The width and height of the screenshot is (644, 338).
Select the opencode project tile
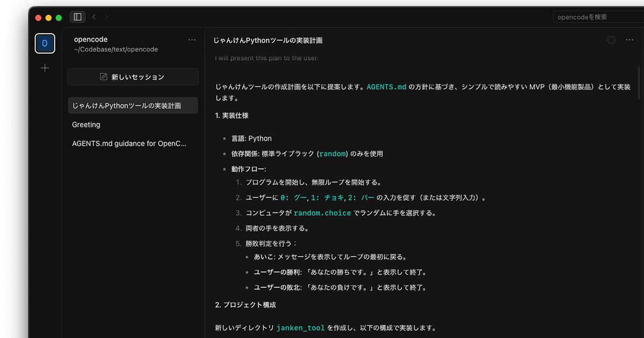pyautogui.click(x=45, y=43)
